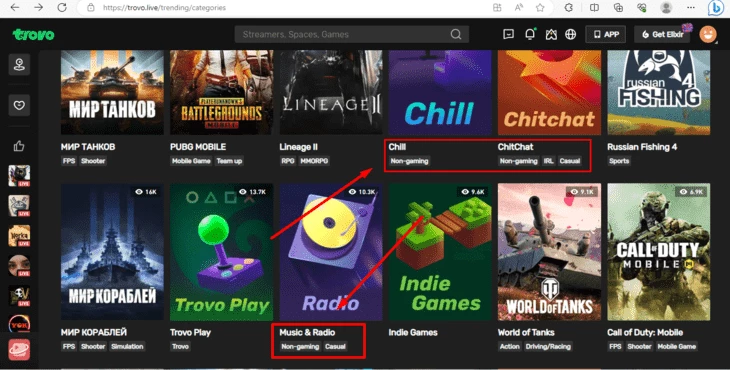Viewport: 730px width, 370px height.
Task: Click the Get Elixir button
Action: point(662,34)
